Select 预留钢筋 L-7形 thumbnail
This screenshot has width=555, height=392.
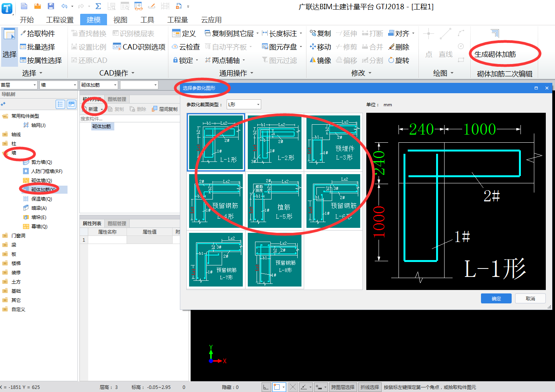point(216,260)
